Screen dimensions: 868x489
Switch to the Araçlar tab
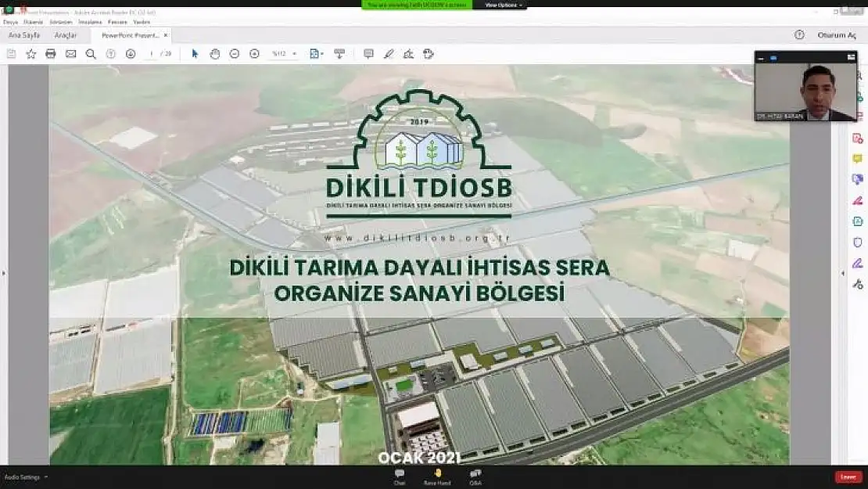click(66, 35)
